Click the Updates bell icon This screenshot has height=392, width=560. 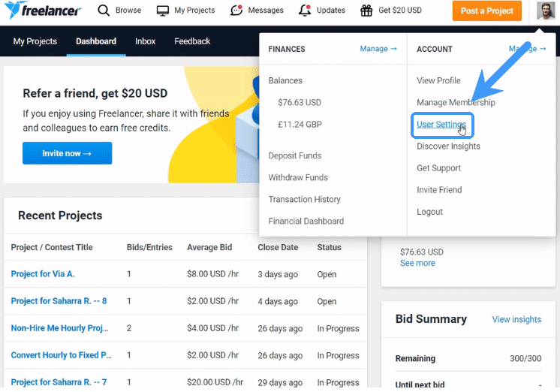(305, 11)
